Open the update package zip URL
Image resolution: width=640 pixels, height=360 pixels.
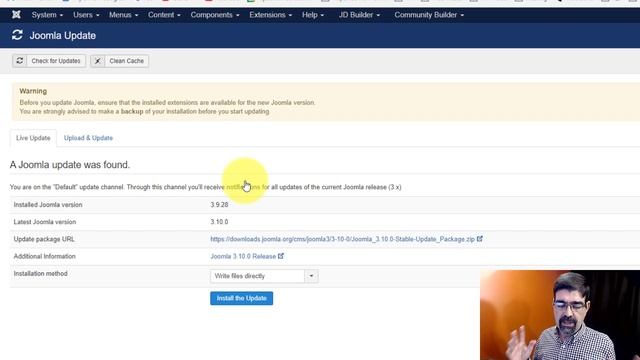click(x=342, y=239)
